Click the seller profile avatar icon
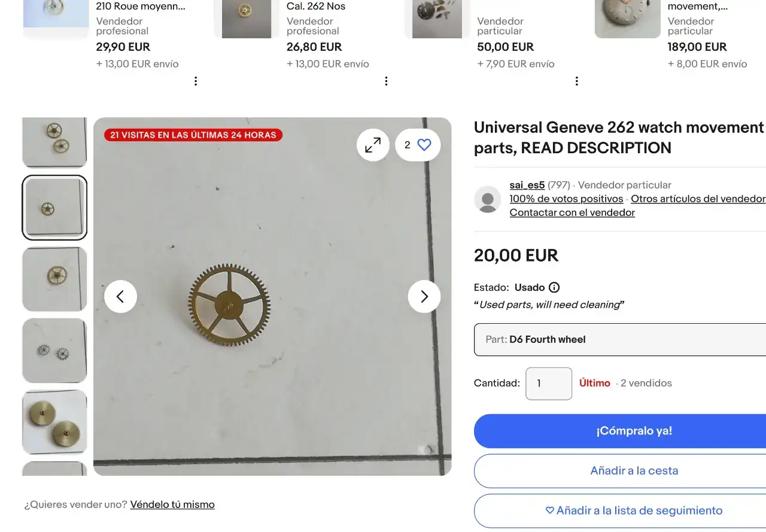This screenshot has height=532, width=766. pyautogui.click(x=488, y=199)
